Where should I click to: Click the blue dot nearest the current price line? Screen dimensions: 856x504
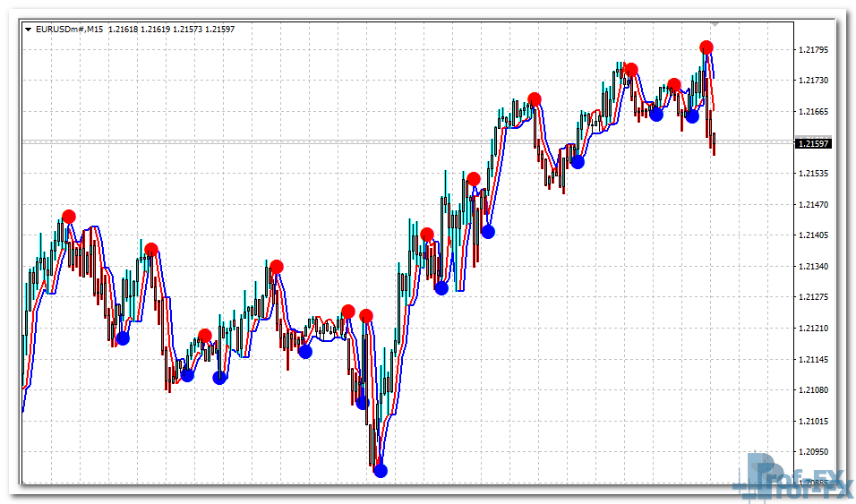[578, 162]
